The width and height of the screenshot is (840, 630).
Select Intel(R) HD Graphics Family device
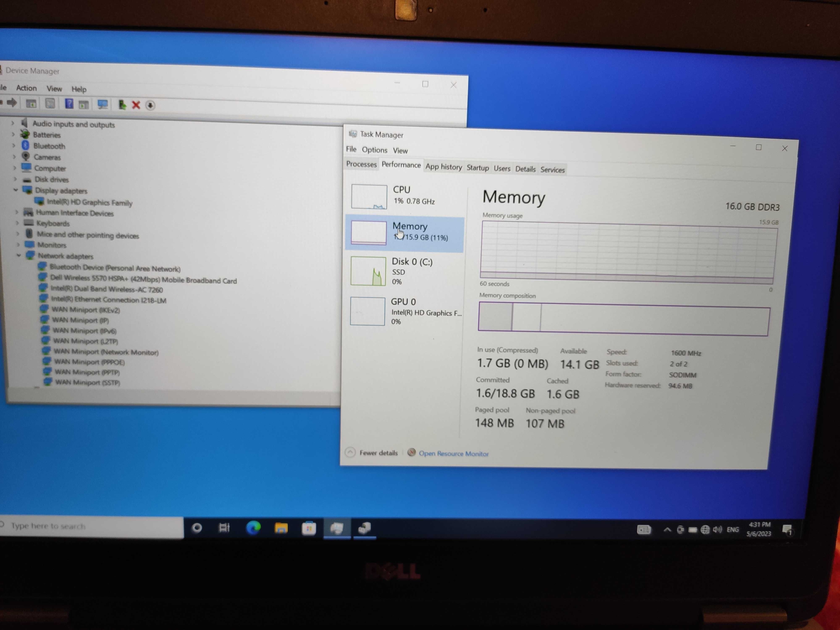(x=90, y=203)
